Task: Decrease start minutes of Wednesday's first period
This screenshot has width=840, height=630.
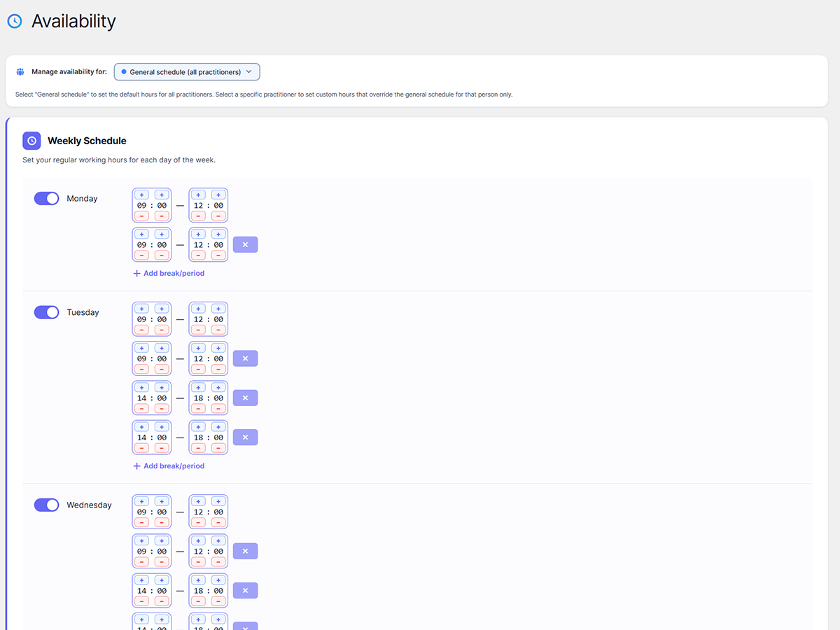Action: pos(162,522)
